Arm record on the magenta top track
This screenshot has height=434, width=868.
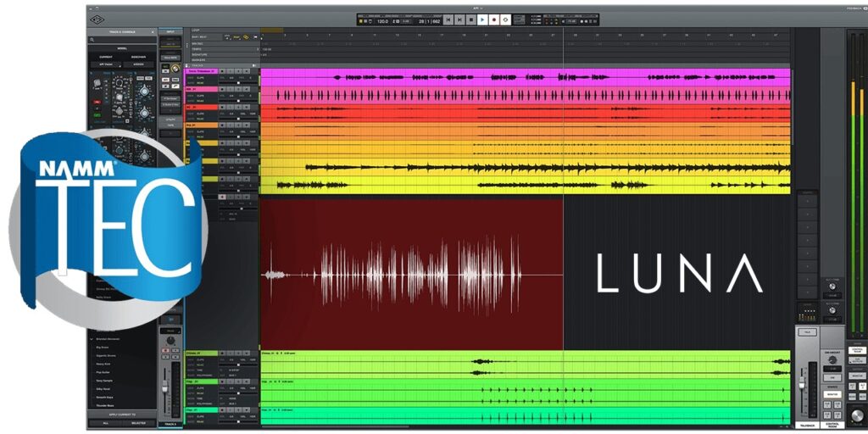point(222,71)
